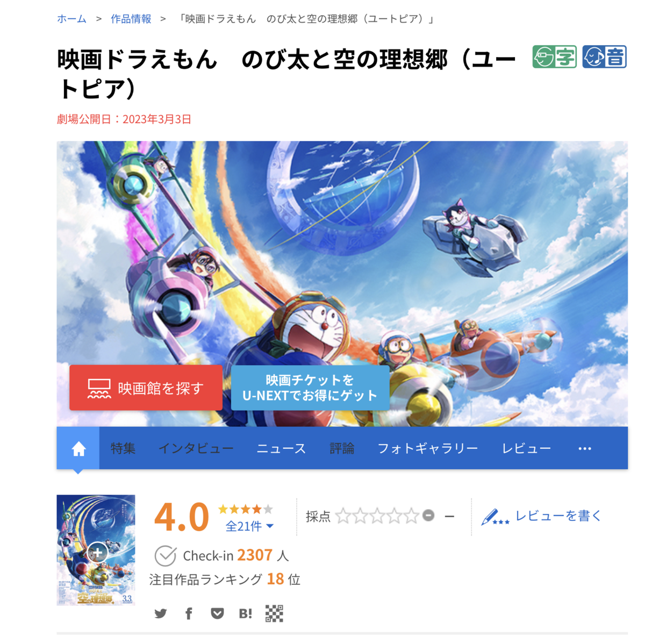Share the movie on Facebook
This screenshot has height=644, width=645.
tap(189, 613)
